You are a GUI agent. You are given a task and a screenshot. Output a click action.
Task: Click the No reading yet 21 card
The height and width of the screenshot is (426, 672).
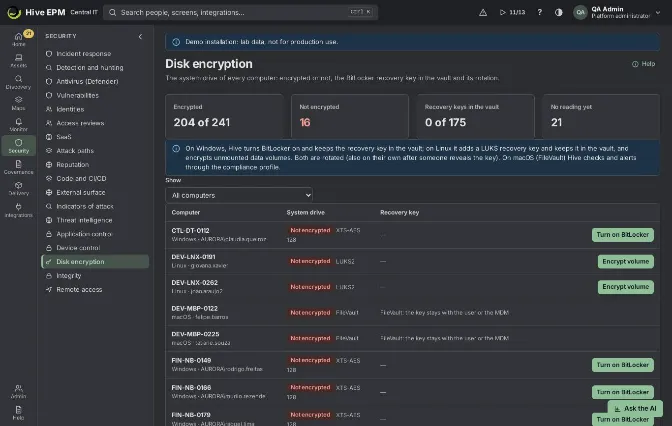coord(601,117)
